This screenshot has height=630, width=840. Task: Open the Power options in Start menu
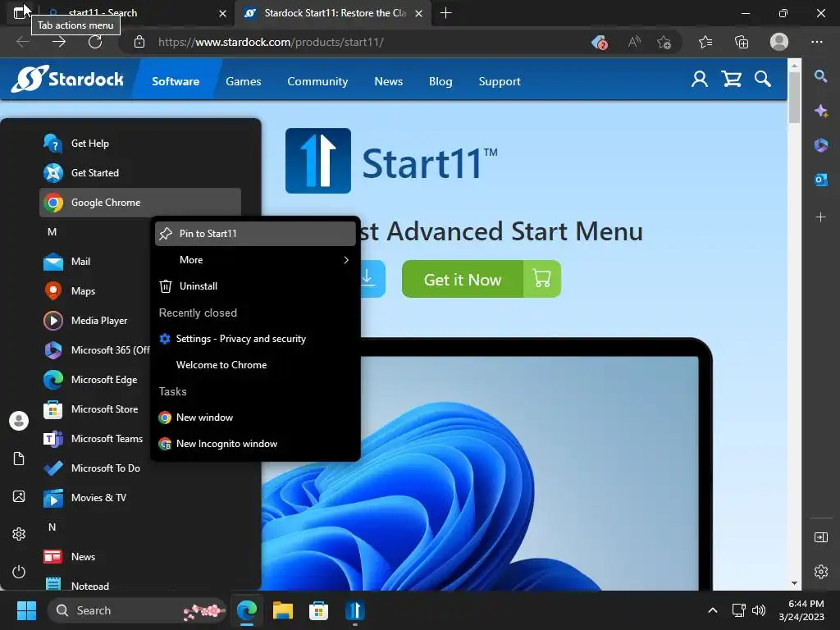point(19,572)
